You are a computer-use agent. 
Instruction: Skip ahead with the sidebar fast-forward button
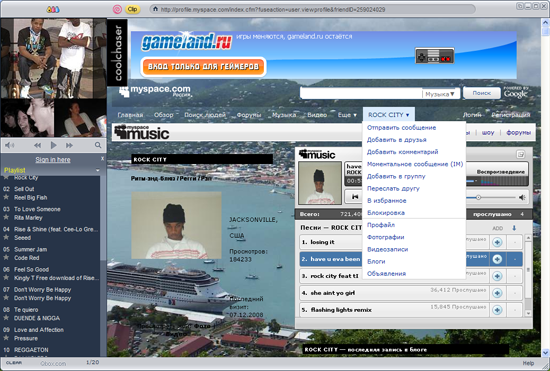tap(69, 145)
